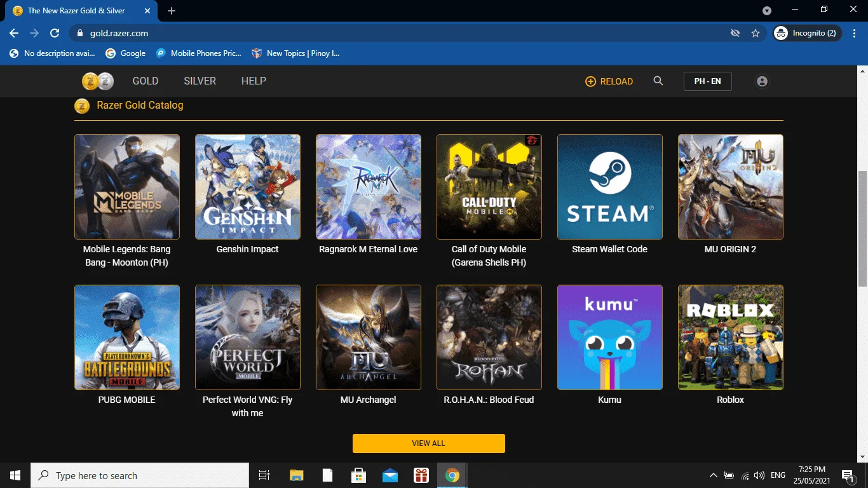Open the Mail app on the taskbar

(x=390, y=475)
